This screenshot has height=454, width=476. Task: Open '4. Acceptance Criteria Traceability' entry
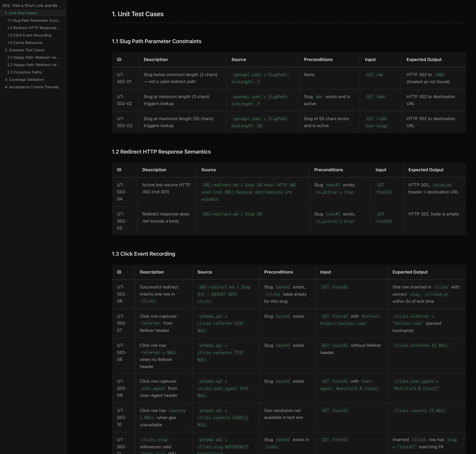pos(33,87)
